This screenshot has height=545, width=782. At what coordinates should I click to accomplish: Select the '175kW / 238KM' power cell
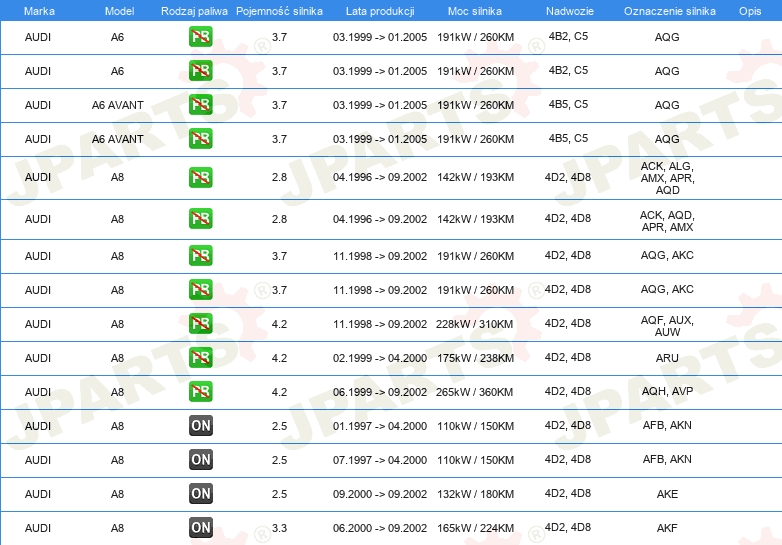point(475,358)
